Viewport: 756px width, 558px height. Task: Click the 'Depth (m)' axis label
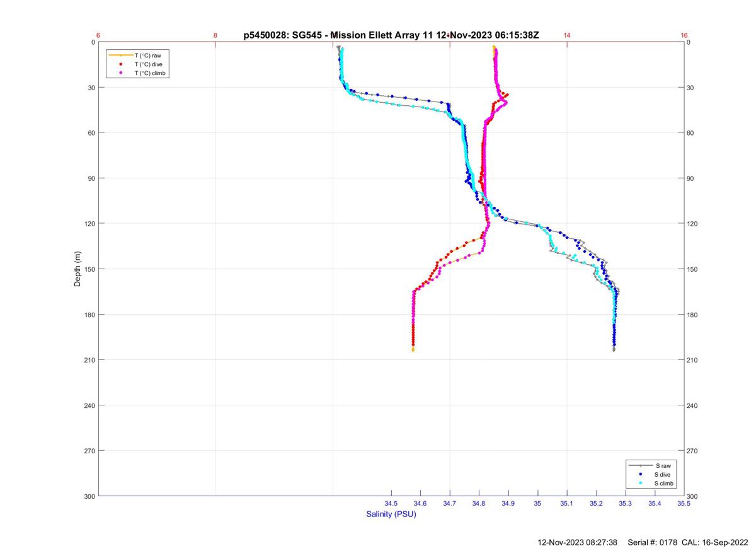(x=77, y=269)
